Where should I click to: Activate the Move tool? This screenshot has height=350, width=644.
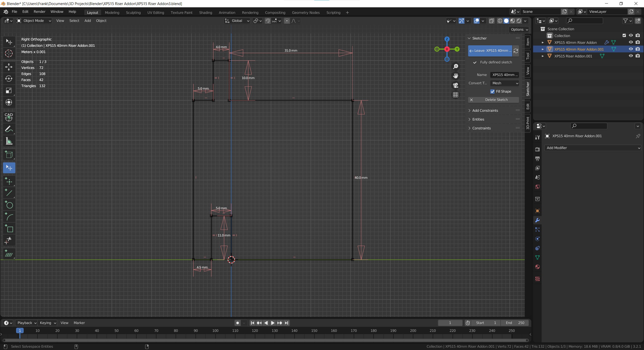click(x=9, y=67)
